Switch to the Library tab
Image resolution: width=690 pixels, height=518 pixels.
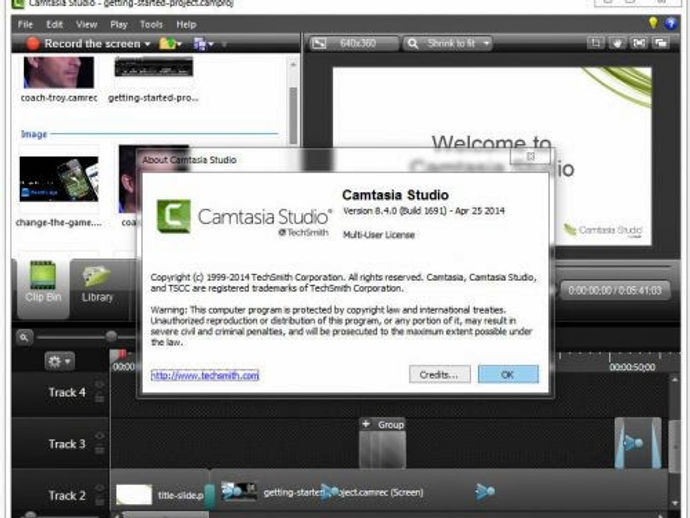(97, 282)
